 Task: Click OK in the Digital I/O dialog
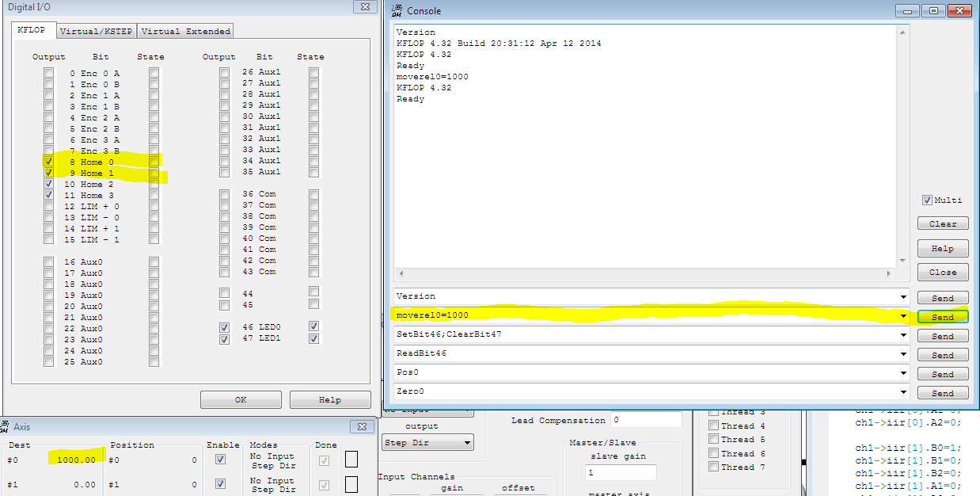pyautogui.click(x=241, y=400)
